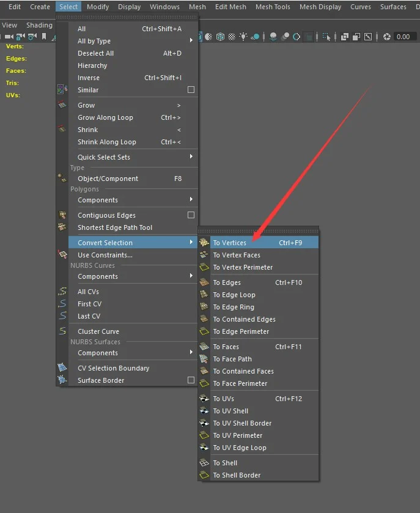Click the To Edge Ring icon
This screenshot has width=420, height=513.
coord(204,307)
